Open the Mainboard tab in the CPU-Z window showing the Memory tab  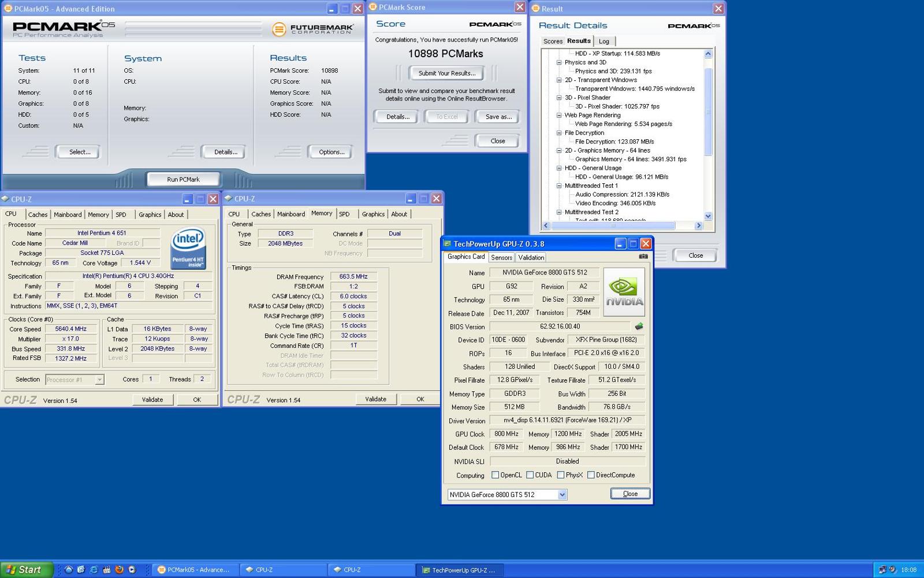point(291,214)
